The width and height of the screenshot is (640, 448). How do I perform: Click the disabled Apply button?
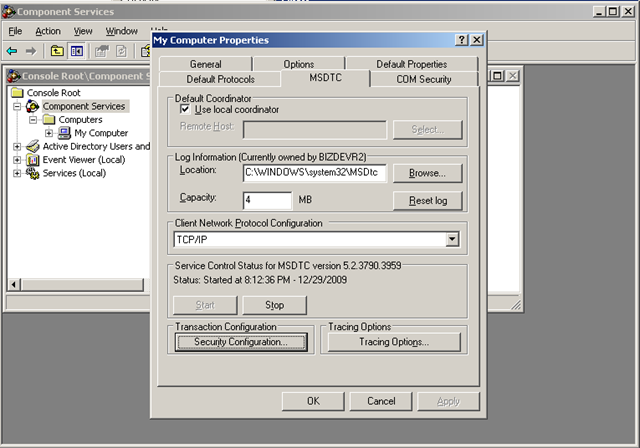coord(448,401)
